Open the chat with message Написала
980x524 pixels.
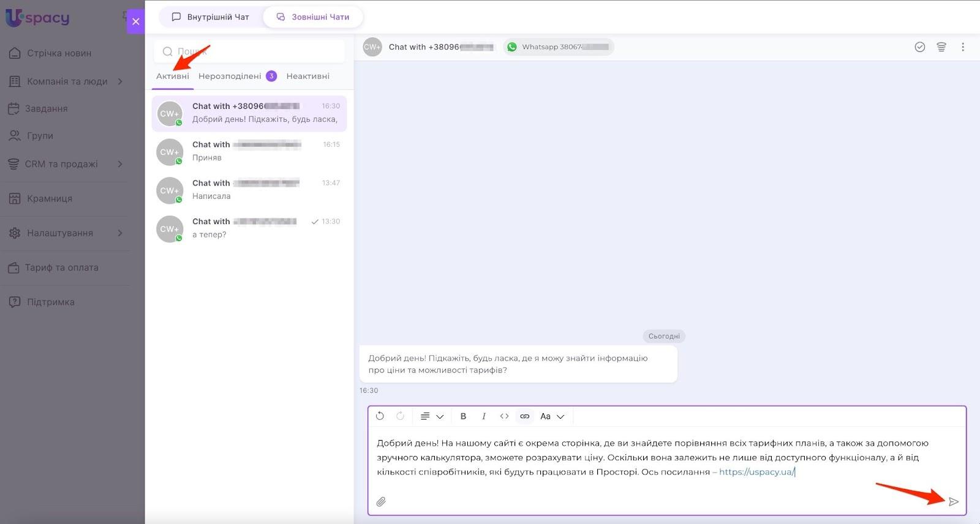pyautogui.click(x=249, y=190)
